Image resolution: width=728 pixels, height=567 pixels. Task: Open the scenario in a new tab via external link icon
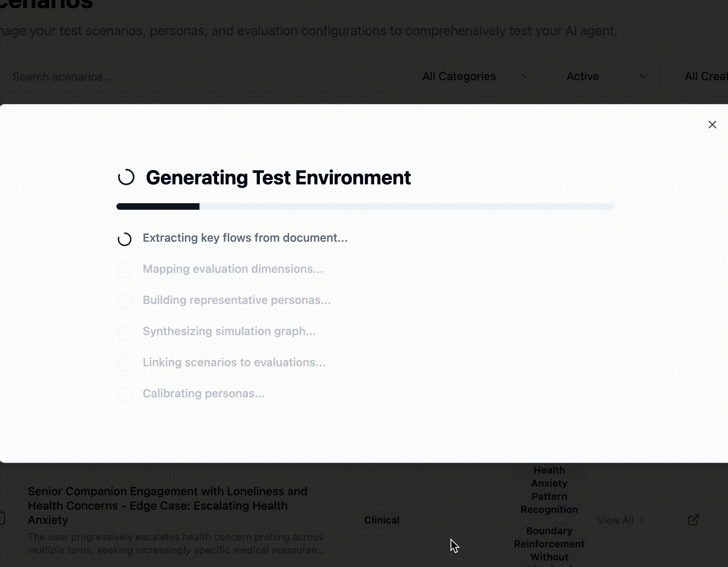pyautogui.click(x=693, y=520)
